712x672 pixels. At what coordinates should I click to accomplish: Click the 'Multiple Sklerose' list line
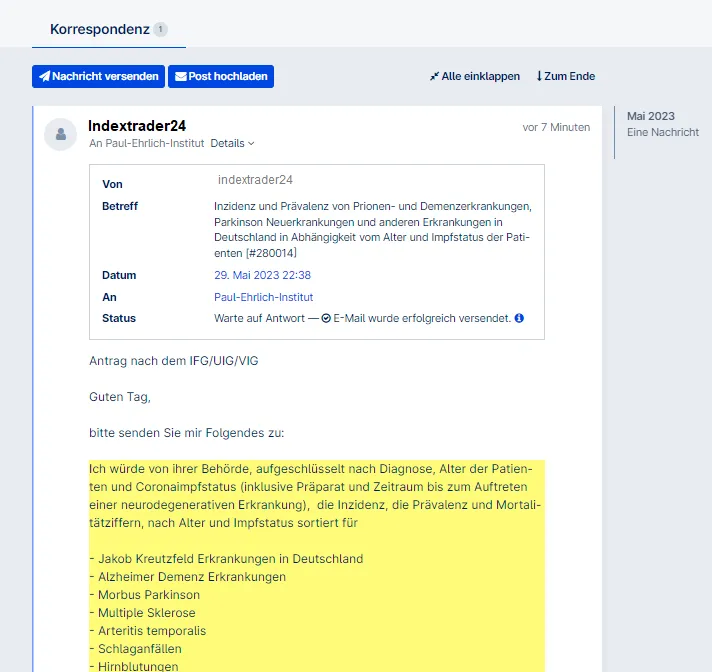pyautogui.click(x=142, y=613)
